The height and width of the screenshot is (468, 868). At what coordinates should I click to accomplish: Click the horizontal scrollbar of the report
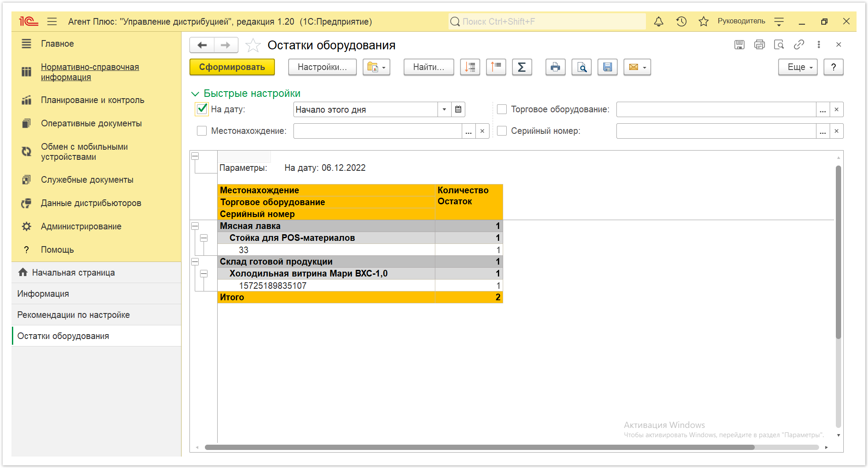click(479, 447)
